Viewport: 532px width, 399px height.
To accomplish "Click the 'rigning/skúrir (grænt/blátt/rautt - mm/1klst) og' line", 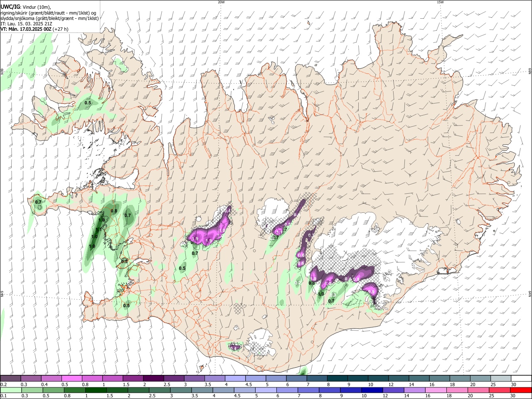I will 48,13.
